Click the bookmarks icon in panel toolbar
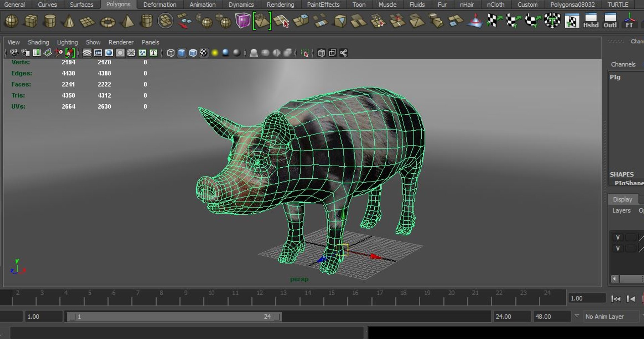This screenshot has height=339, width=644. [37, 53]
